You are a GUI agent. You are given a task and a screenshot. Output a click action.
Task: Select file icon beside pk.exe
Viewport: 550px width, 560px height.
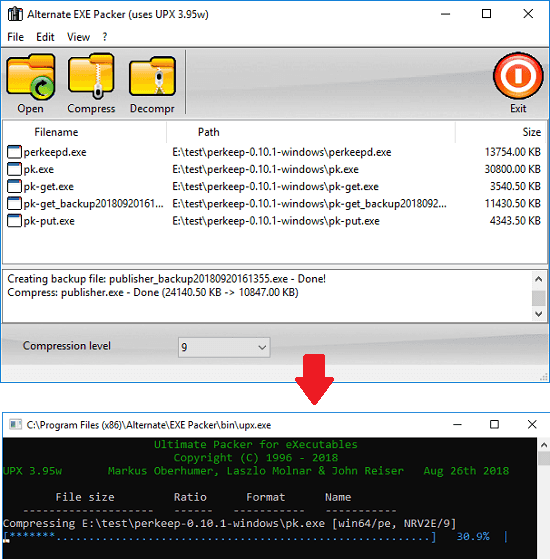pos(14,169)
